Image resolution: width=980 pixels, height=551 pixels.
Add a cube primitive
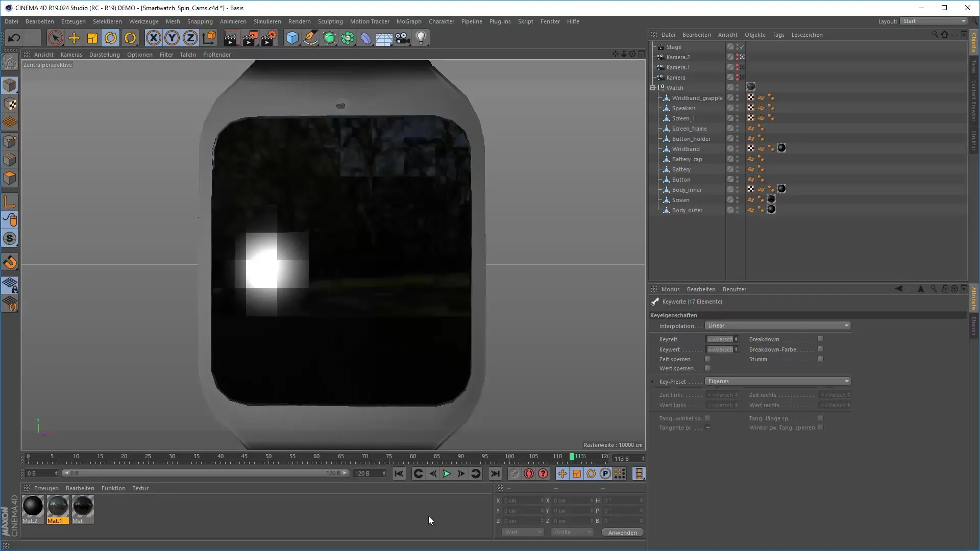pyautogui.click(x=292, y=38)
